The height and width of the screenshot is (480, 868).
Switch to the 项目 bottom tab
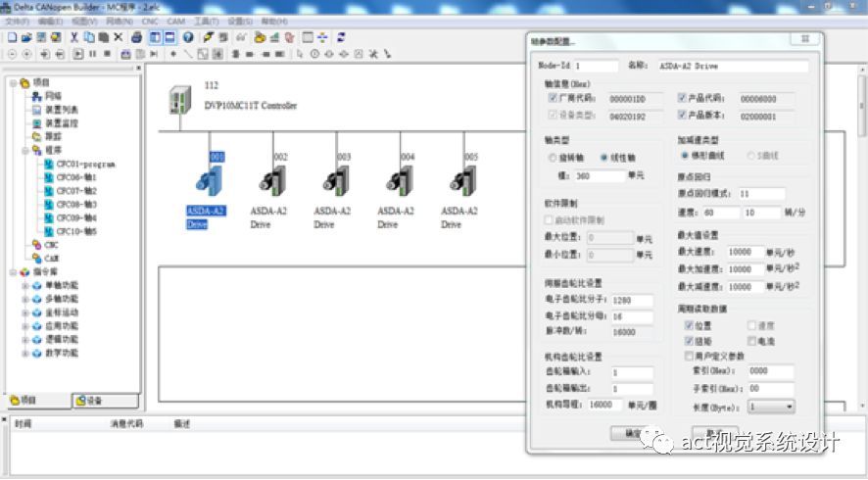(x=38, y=401)
